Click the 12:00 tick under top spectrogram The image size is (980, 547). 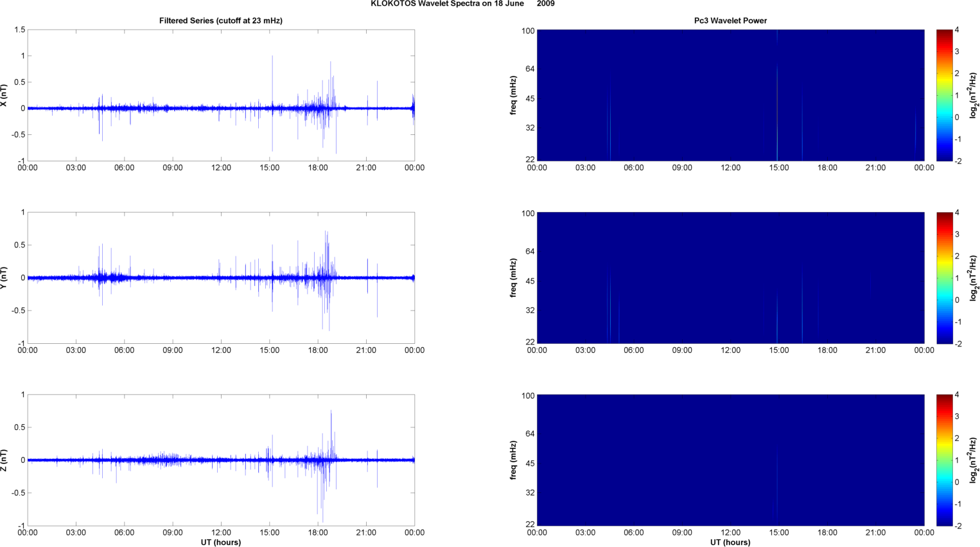click(x=730, y=168)
